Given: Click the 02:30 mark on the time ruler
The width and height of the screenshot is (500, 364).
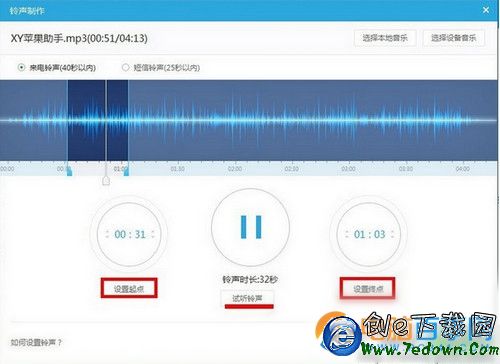Looking at the screenshot, I should 292,169.
